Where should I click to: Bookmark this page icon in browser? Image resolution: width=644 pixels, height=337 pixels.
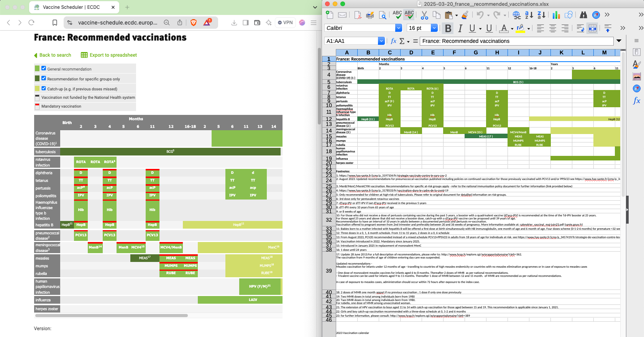[x=55, y=23]
